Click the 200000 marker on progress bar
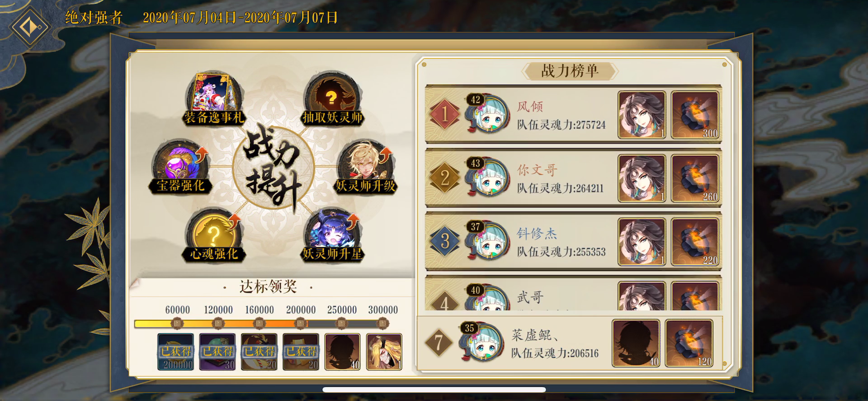Image resolution: width=868 pixels, height=401 pixels. [301, 324]
